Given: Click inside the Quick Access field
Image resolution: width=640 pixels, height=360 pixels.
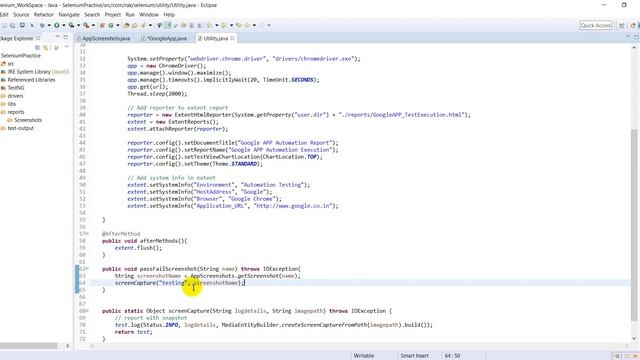Looking at the screenshot, I should [596, 25].
